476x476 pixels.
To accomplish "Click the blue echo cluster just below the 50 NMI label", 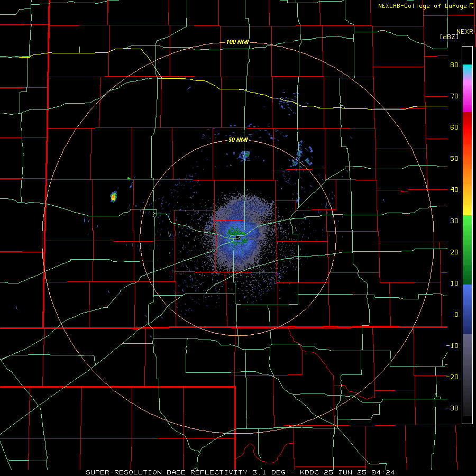I will click(244, 155).
